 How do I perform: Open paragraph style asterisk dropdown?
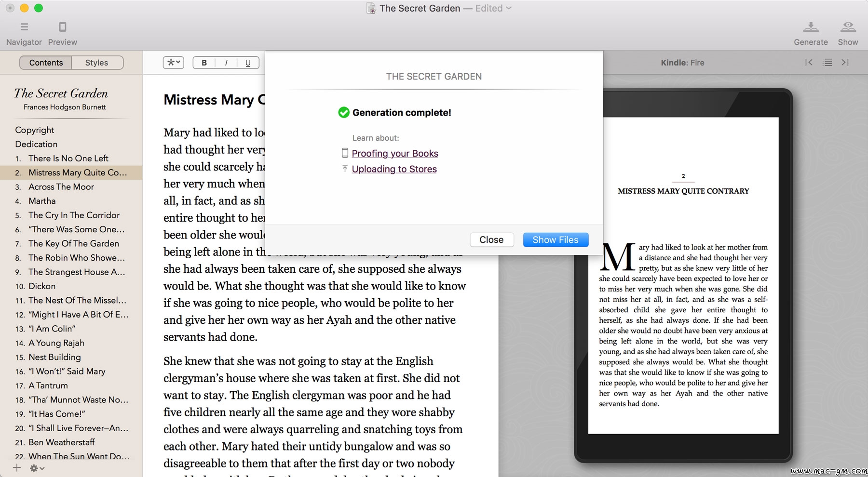[174, 63]
